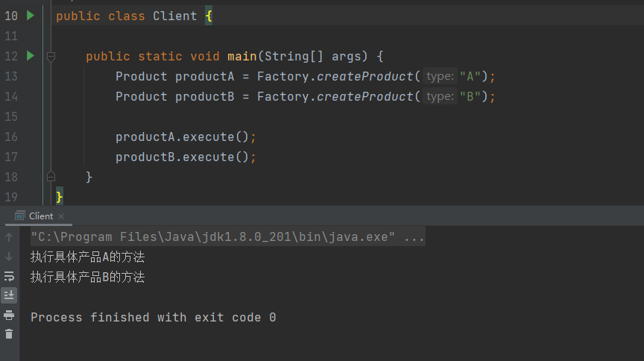Viewport: 644px width, 361px height.
Task: Toggle soft-wrap in the console
Action: (9, 276)
